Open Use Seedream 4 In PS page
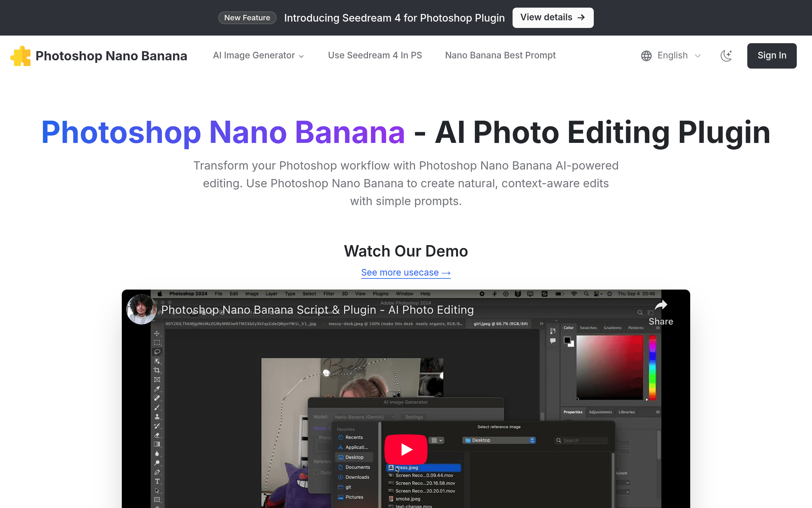Image resolution: width=812 pixels, height=508 pixels. tap(375, 56)
